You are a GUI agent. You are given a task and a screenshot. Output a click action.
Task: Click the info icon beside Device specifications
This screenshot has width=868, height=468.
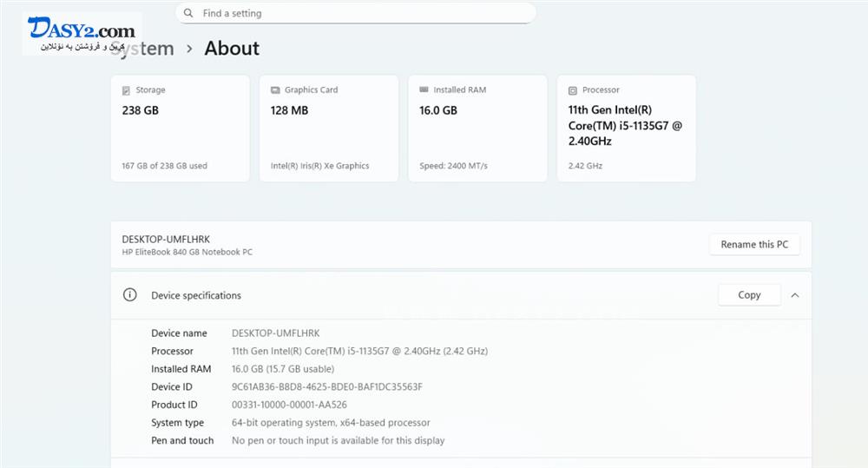point(130,295)
